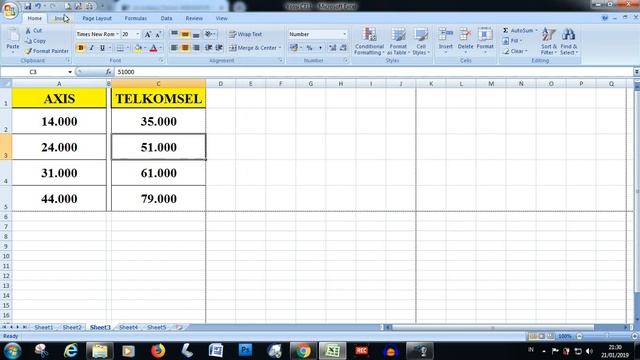640x360 pixels.
Task: Toggle Middle Align vertical alignment
Action: [185, 35]
